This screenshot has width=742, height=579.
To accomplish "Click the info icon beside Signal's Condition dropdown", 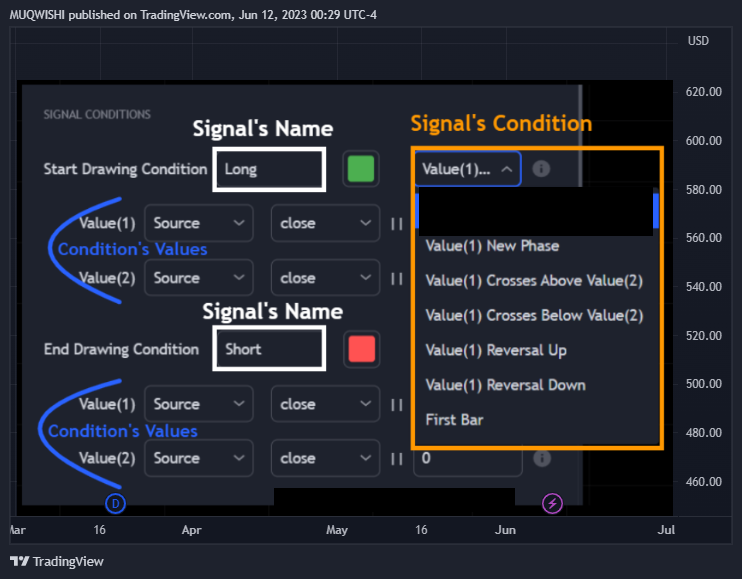I will point(541,169).
